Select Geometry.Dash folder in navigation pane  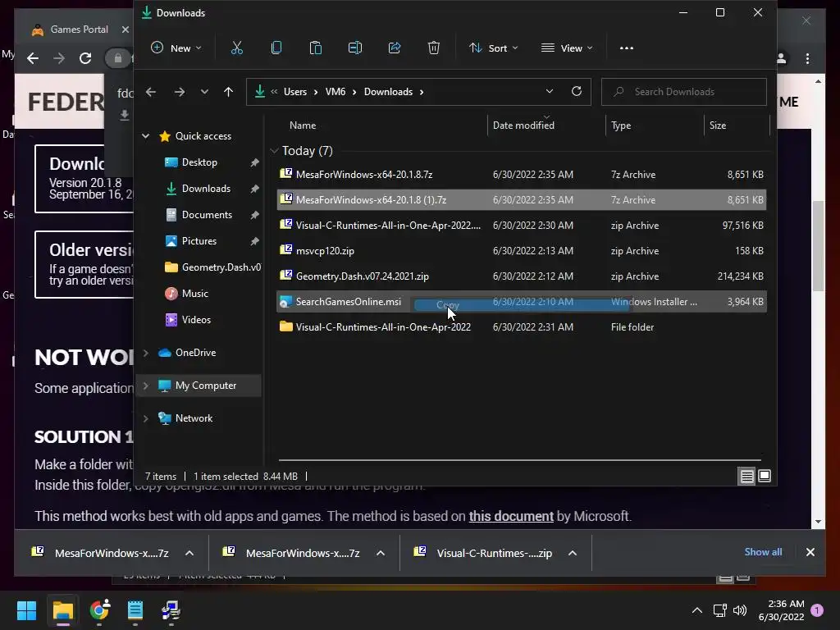pos(212,267)
